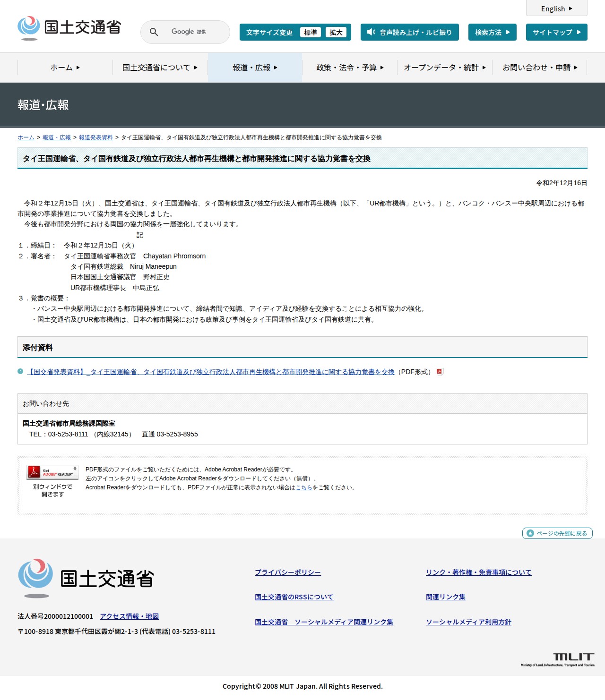Click ページの先頭に戻る button
The image size is (605, 700).
pyautogui.click(x=557, y=533)
